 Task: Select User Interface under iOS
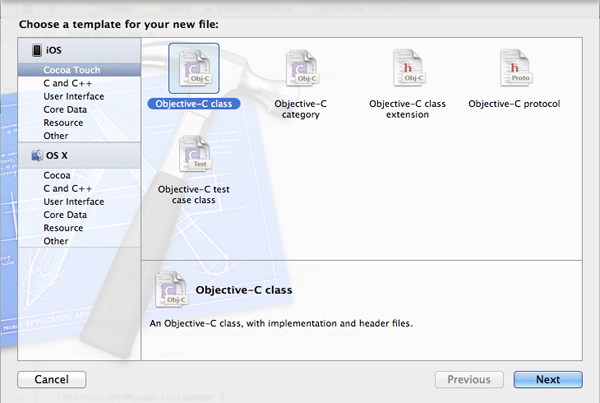[79, 96]
